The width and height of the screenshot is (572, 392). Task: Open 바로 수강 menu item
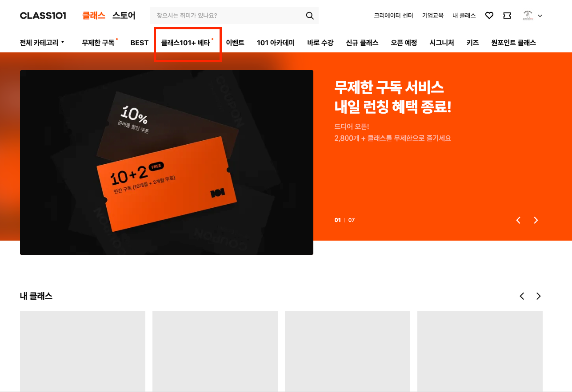tap(320, 43)
